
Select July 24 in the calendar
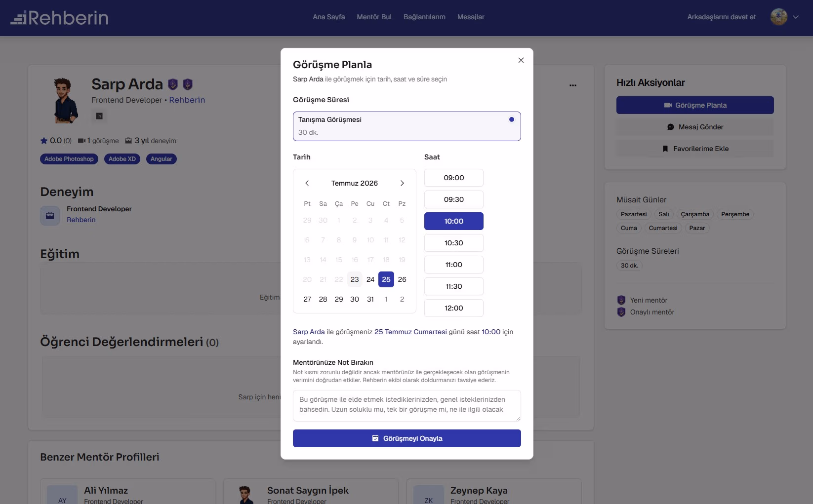point(370,279)
